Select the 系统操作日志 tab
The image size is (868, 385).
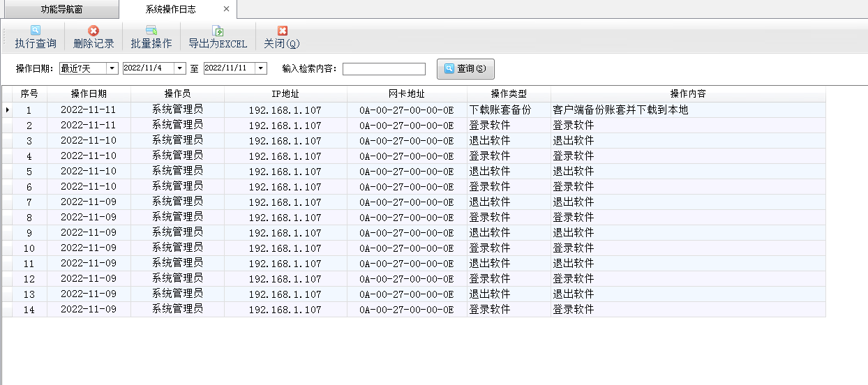pos(170,9)
